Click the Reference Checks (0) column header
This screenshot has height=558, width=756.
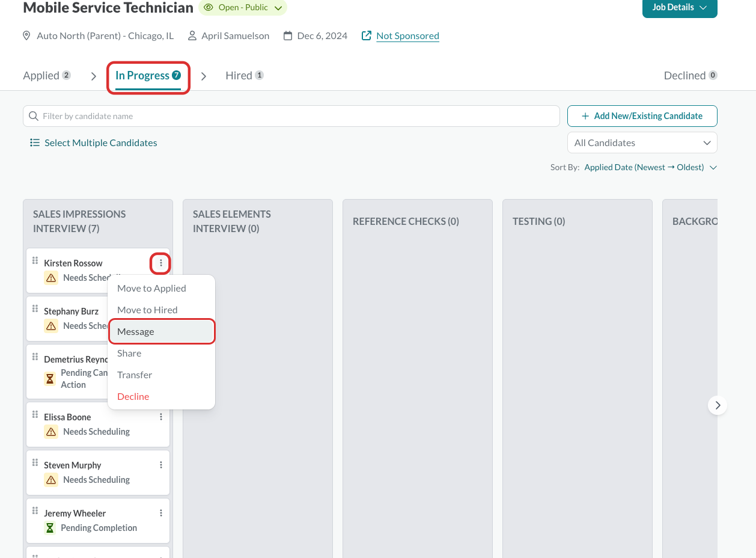pos(406,221)
